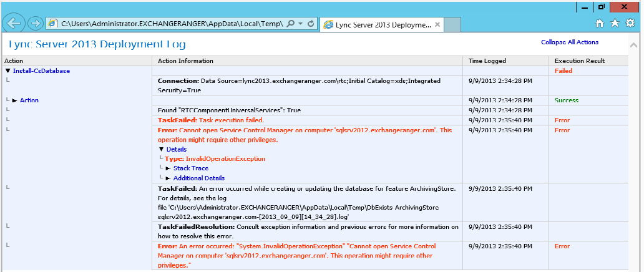Click the browser Forward arrow
This screenshot has width=644, height=272.
click(36, 24)
